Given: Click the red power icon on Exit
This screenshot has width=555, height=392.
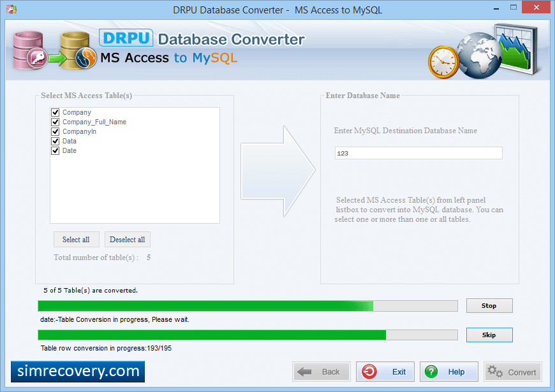Looking at the screenshot, I should (369, 372).
